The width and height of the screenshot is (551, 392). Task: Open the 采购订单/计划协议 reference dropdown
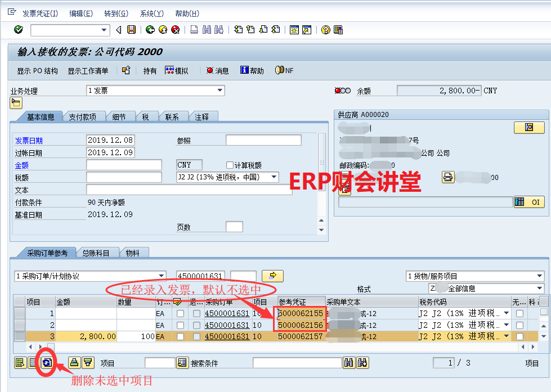pos(162,276)
